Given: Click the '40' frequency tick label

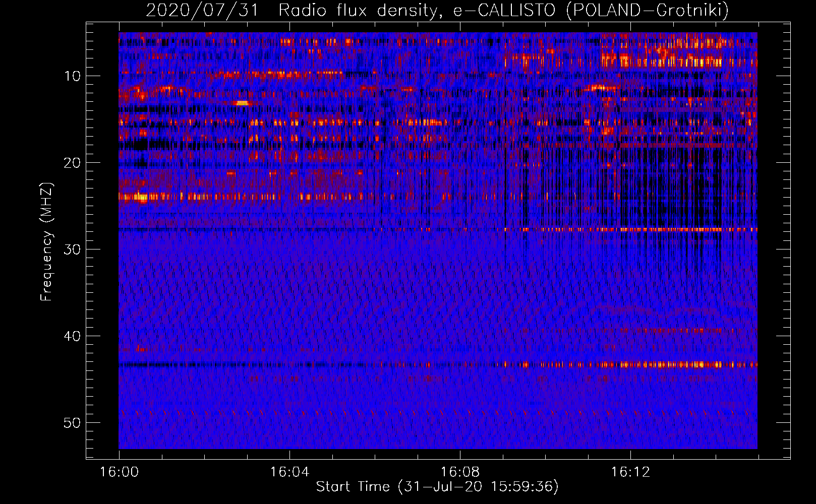Looking at the screenshot, I should pos(73,336).
